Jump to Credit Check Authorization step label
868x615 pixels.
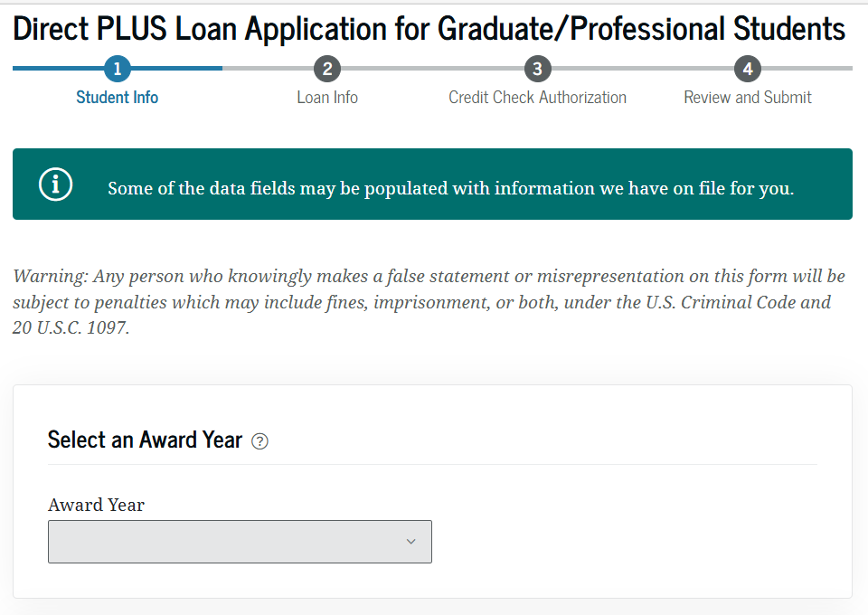click(538, 98)
